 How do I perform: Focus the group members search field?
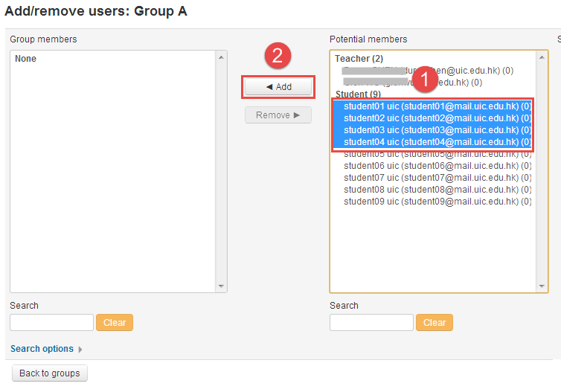click(51, 323)
